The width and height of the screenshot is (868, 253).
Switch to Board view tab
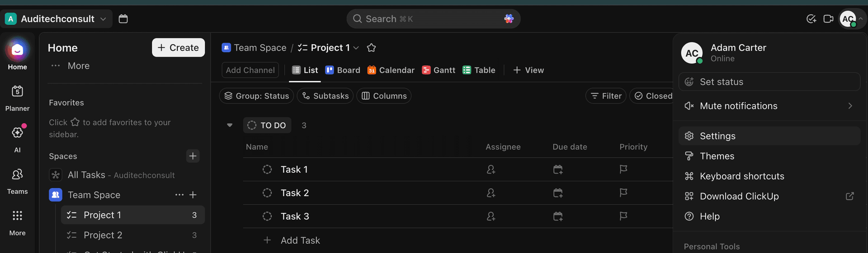[x=343, y=70]
